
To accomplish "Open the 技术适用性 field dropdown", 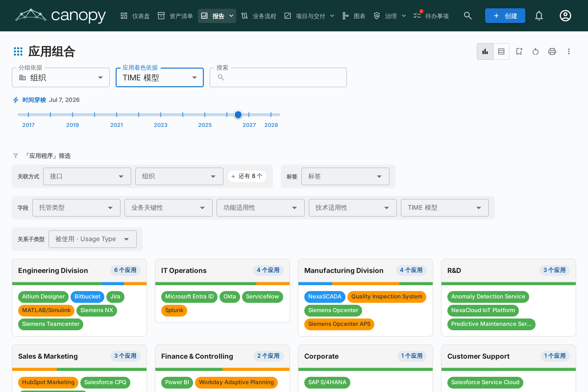I will coord(353,208).
